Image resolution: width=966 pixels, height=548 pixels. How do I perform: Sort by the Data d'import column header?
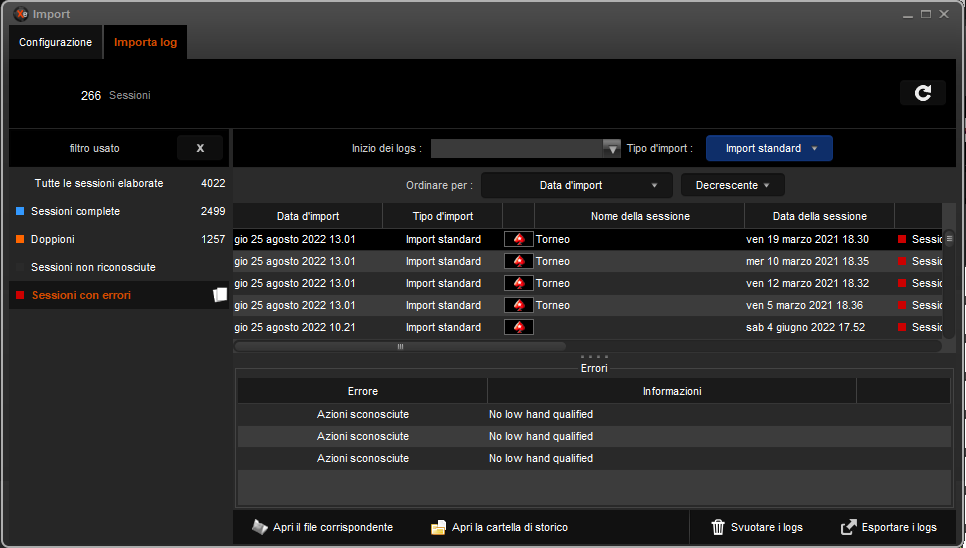tap(307, 216)
